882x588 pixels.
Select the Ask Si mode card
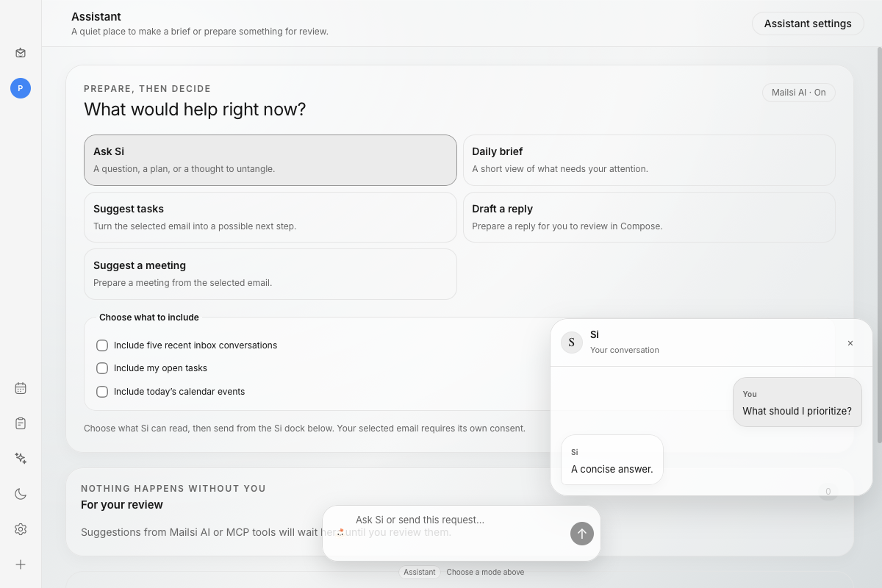point(270,160)
